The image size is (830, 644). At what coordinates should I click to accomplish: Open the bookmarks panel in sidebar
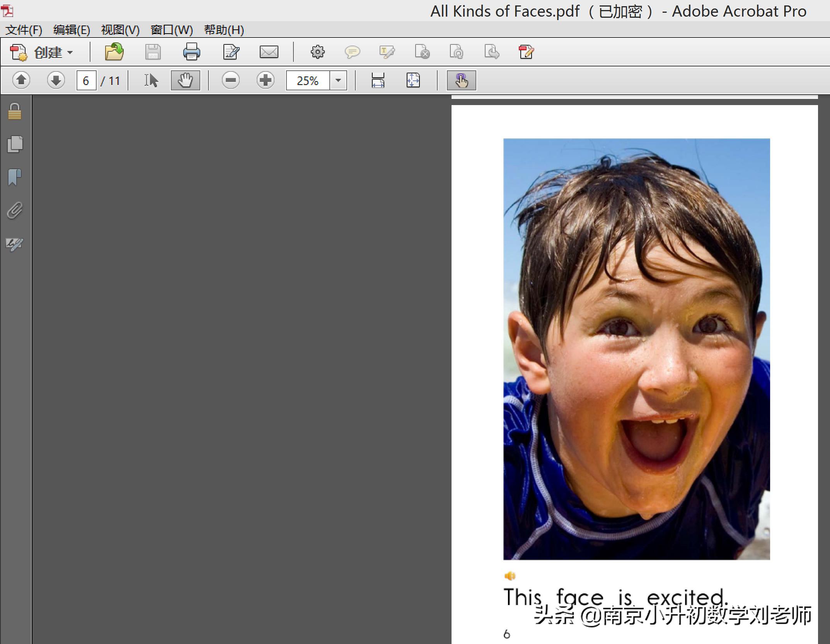pyautogui.click(x=15, y=177)
